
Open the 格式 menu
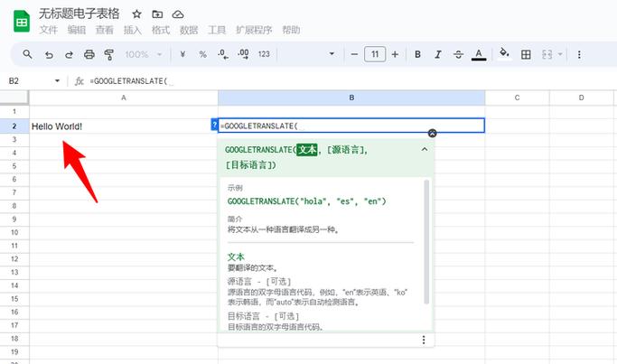pos(161,30)
